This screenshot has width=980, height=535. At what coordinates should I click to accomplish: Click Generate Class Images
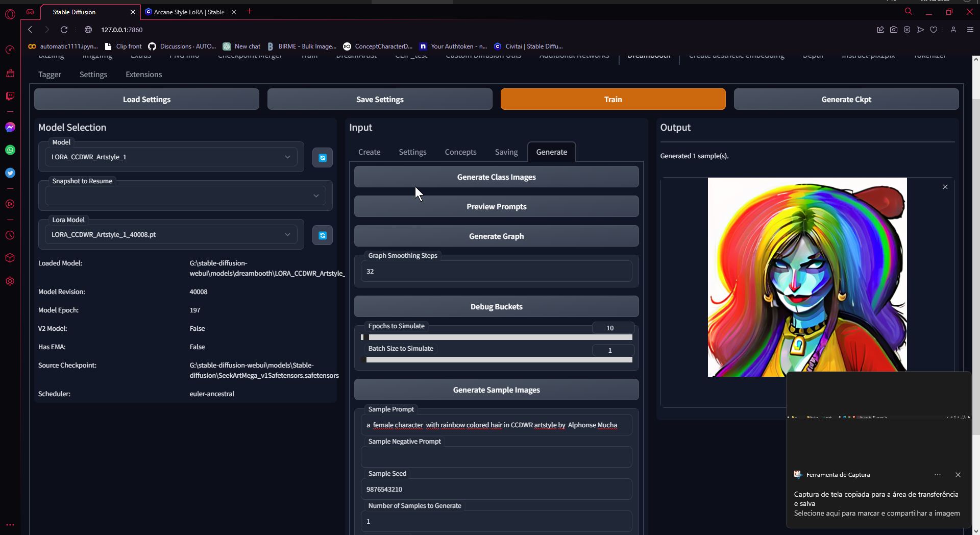tap(496, 177)
